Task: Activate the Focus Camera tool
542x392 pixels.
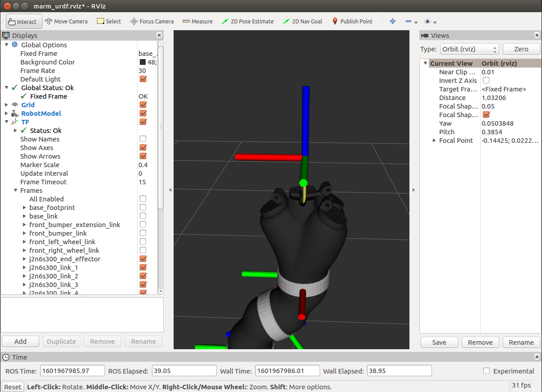Action: pyautogui.click(x=152, y=21)
